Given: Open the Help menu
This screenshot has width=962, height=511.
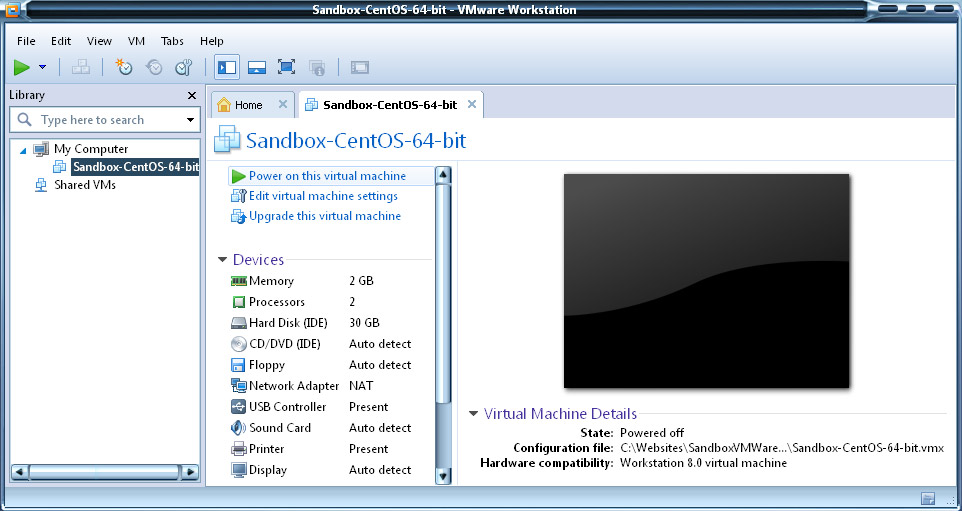Looking at the screenshot, I should pos(212,41).
